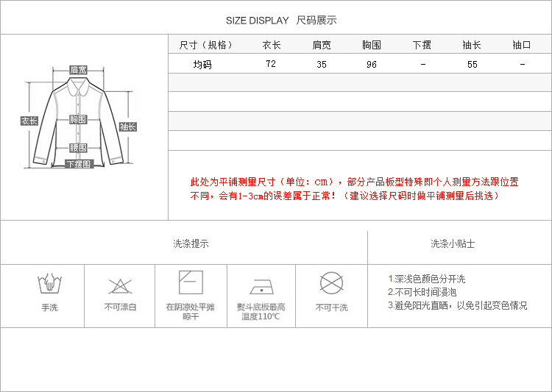Screen dimensions: 552x392
Task: Click the 衣长 column header
Action: (272, 45)
